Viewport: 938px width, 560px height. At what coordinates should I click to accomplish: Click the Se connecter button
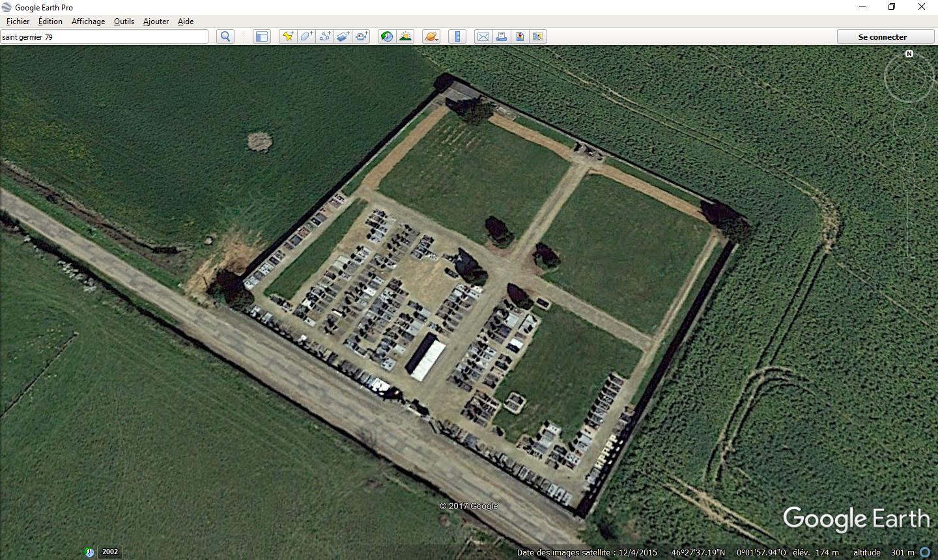[883, 36]
